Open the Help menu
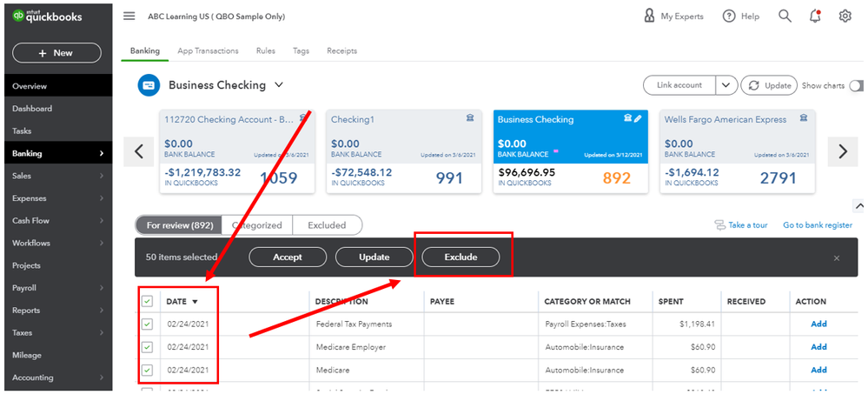 click(x=741, y=16)
